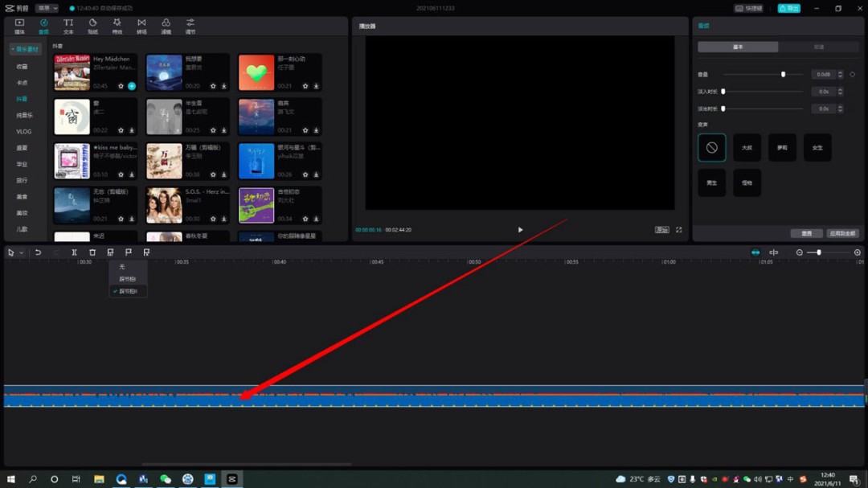The height and width of the screenshot is (488, 868).
Task: Click the 应用到全部 apply to all button
Action: pos(842,233)
